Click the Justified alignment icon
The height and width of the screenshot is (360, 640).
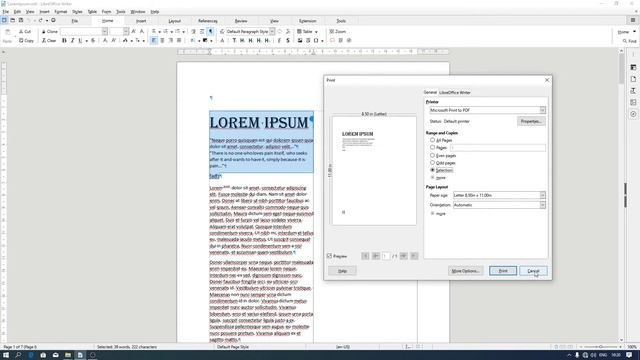coord(179,40)
